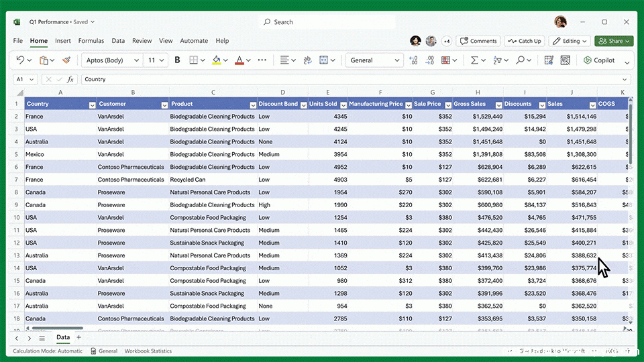The width and height of the screenshot is (644, 362).
Task: Click the Excel app logo
Action: (17, 21)
